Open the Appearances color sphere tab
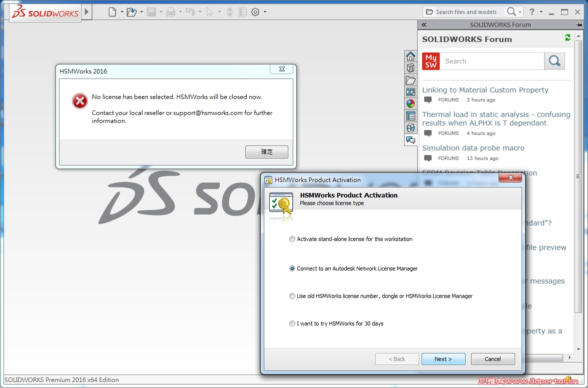588x388 pixels. pos(411,104)
